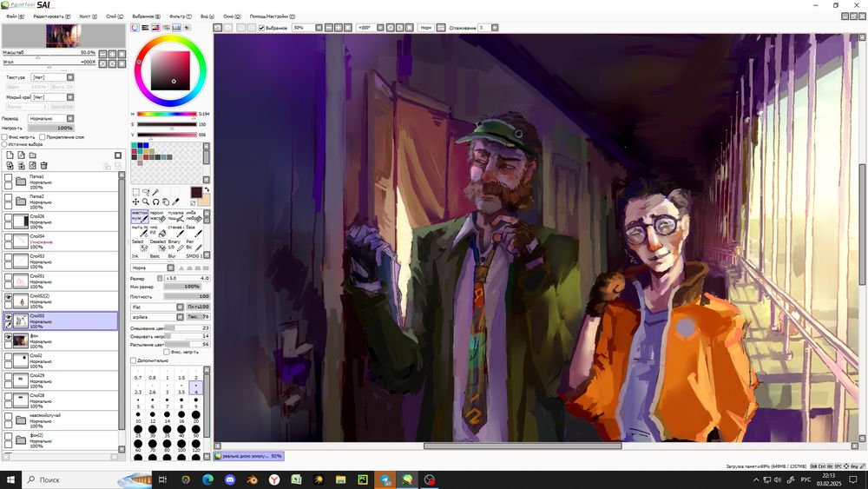Click the foreground color swatch

(x=196, y=192)
